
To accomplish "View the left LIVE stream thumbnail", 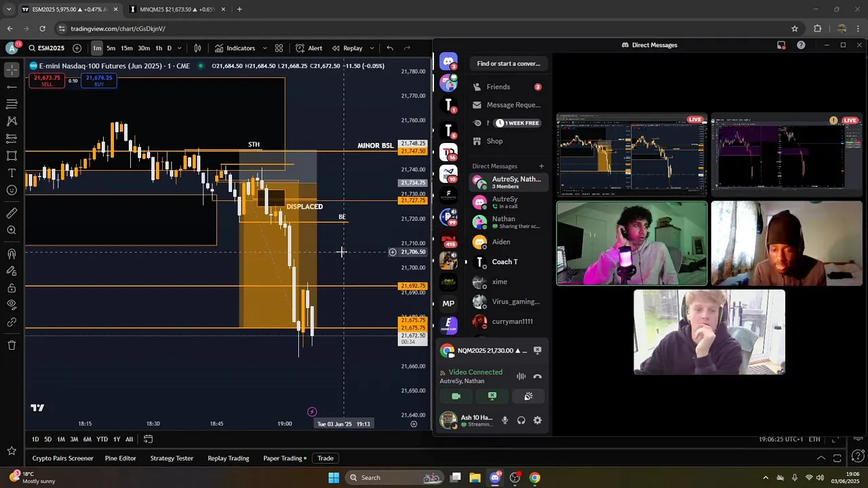I will [631, 155].
